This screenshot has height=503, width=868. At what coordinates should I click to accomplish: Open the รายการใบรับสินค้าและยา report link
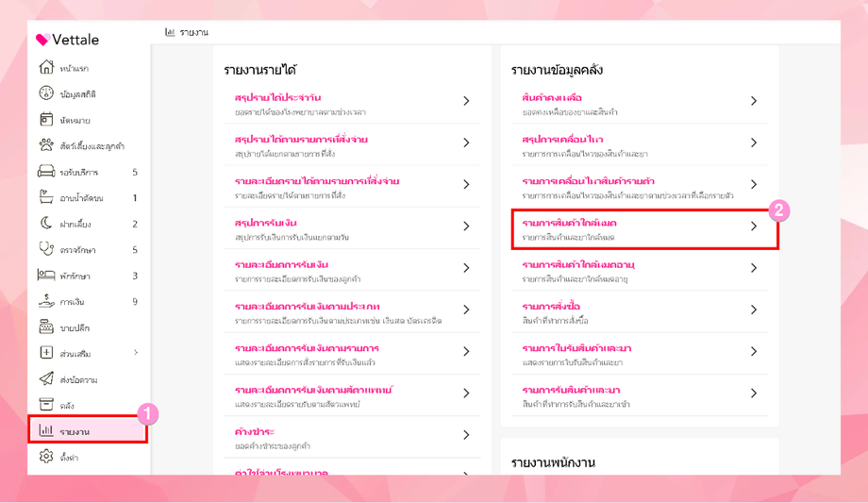pyautogui.click(x=576, y=348)
